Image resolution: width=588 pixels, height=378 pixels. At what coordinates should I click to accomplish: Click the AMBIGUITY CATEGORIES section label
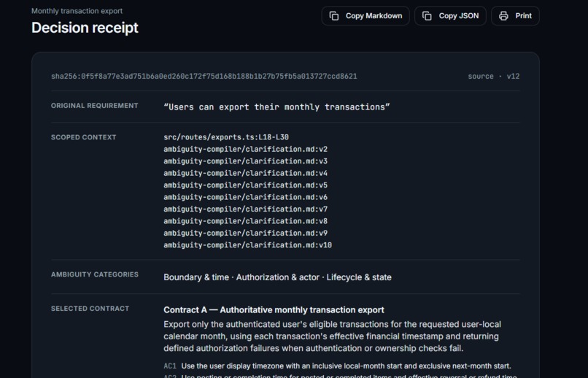point(95,274)
